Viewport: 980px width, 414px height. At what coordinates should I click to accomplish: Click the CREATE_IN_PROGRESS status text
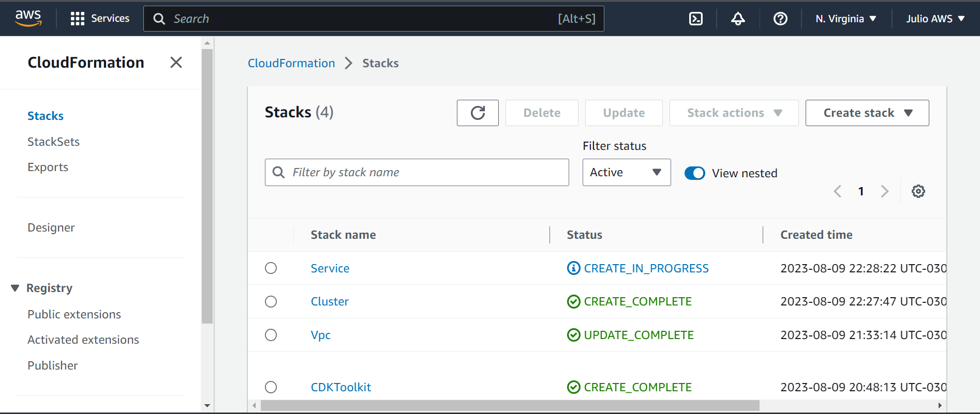click(646, 268)
